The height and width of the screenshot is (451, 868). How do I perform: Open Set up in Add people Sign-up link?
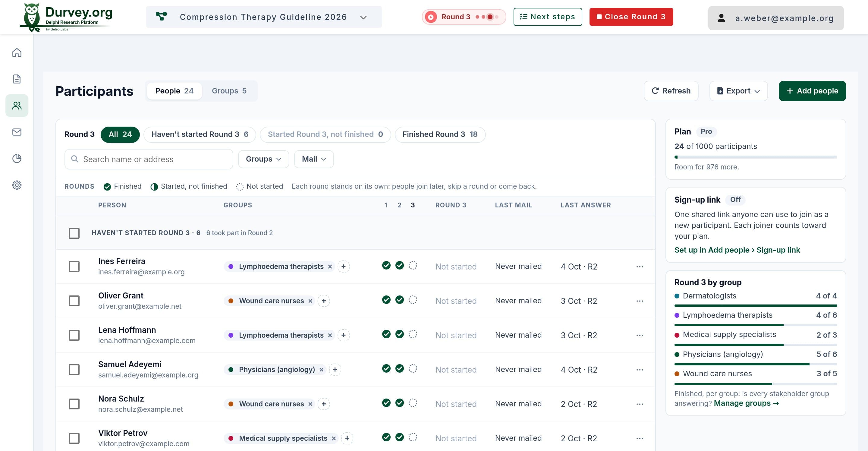click(x=737, y=250)
